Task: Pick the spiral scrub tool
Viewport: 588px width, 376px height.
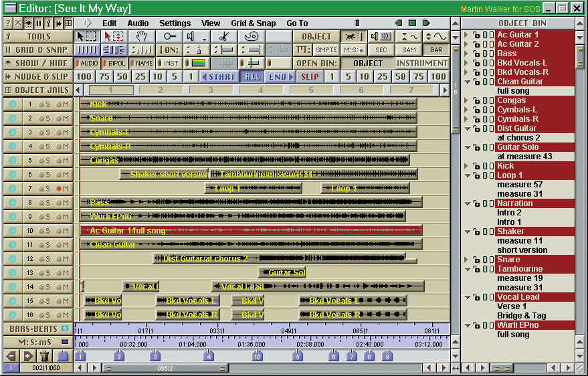Action: tap(252, 36)
